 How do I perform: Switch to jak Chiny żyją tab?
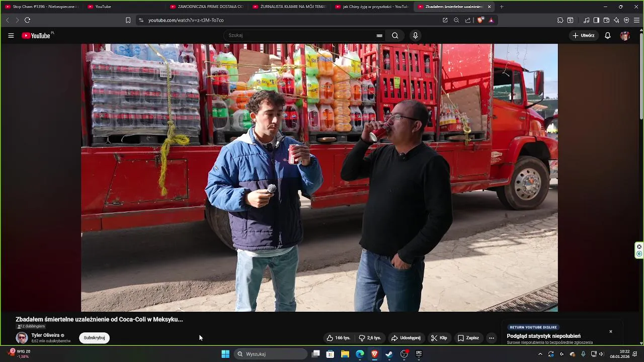[x=371, y=7]
